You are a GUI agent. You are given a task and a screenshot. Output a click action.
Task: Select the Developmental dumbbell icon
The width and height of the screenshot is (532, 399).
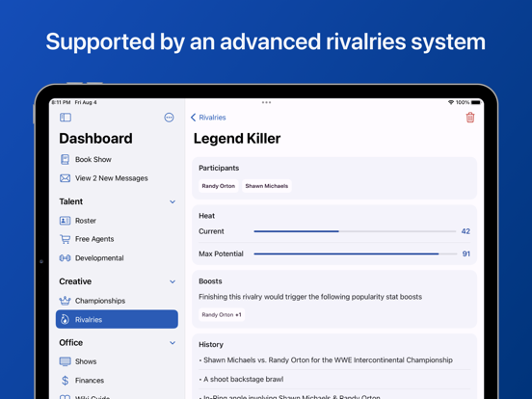(65, 258)
